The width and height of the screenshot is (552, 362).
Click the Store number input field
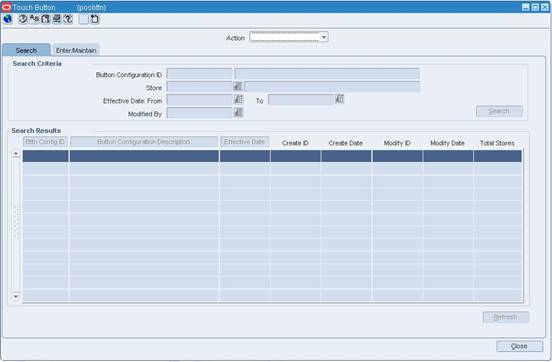[200, 87]
